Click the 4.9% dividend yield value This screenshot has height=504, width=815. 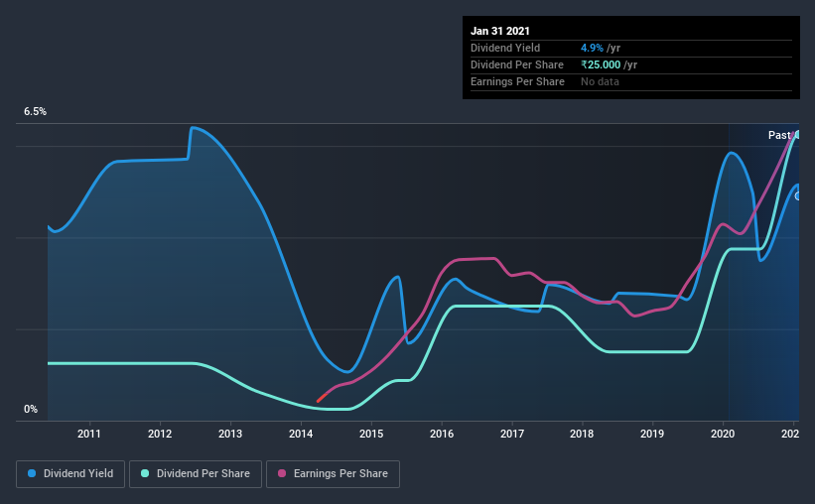(592, 48)
